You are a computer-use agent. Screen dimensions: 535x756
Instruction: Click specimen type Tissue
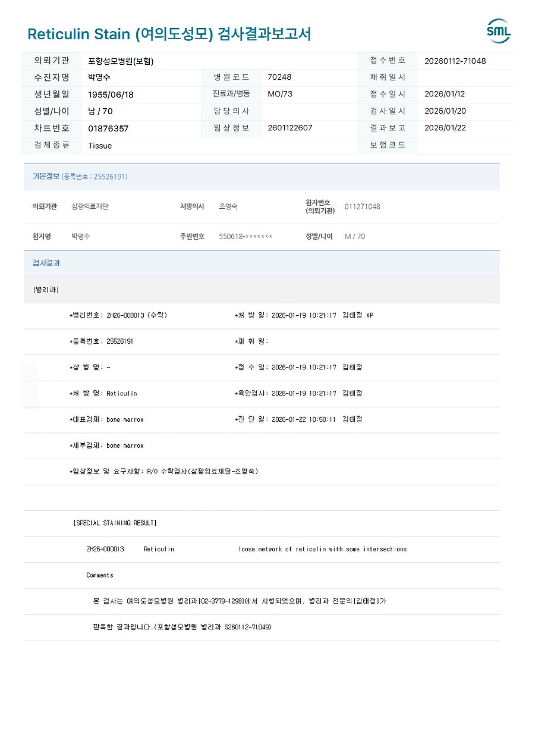[100, 146]
